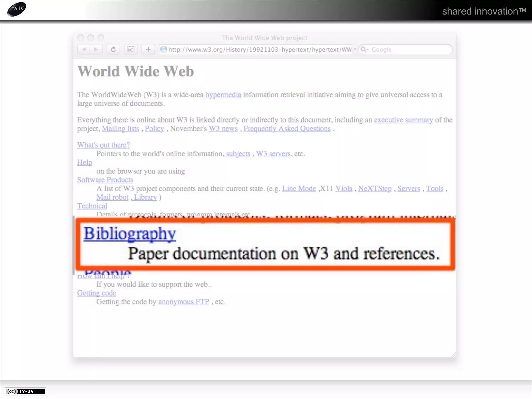Follow the What's out there? link
The width and height of the screenshot is (532, 399).
click(103, 145)
